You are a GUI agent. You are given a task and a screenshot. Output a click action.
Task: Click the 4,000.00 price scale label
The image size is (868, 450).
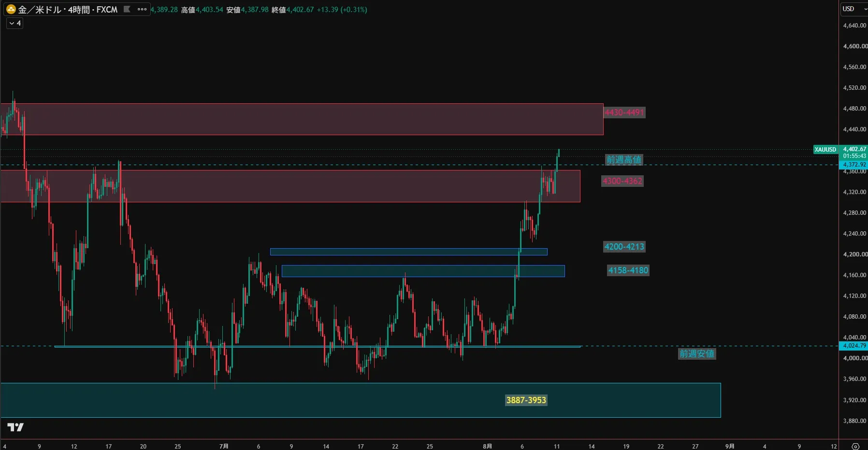point(854,358)
